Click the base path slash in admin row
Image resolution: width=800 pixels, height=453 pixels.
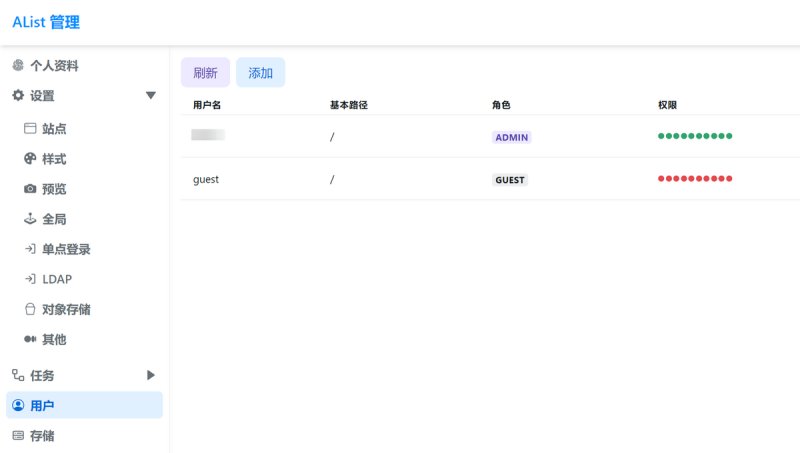[332, 137]
